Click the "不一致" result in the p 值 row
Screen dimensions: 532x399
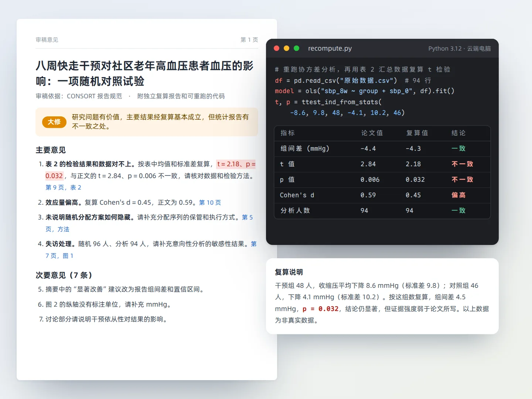(462, 180)
